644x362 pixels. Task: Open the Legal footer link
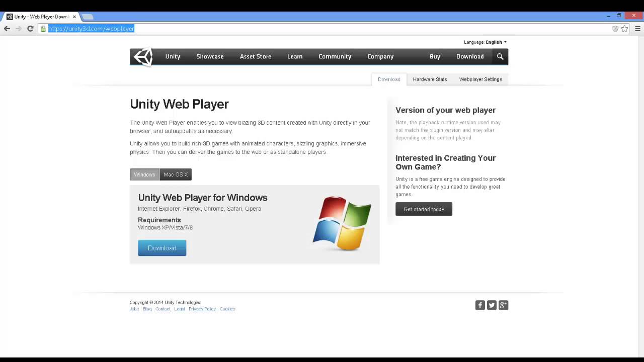180,309
